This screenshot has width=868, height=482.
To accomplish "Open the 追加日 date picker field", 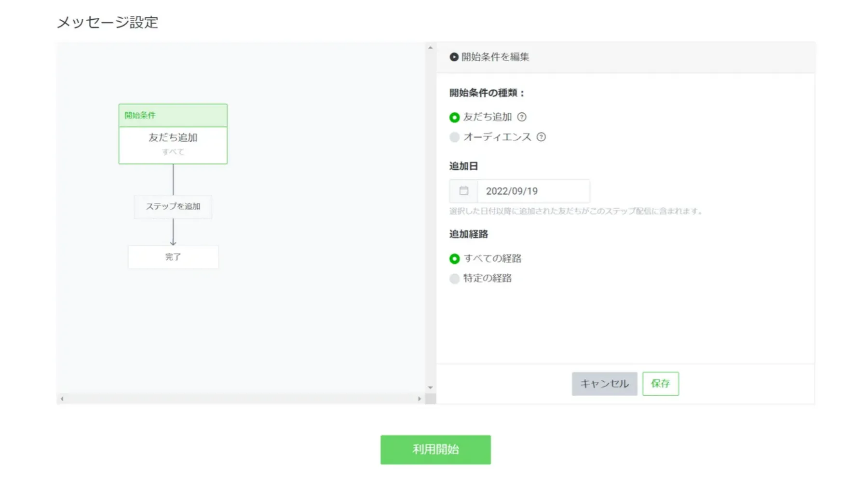I will click(x=533, y=191).
